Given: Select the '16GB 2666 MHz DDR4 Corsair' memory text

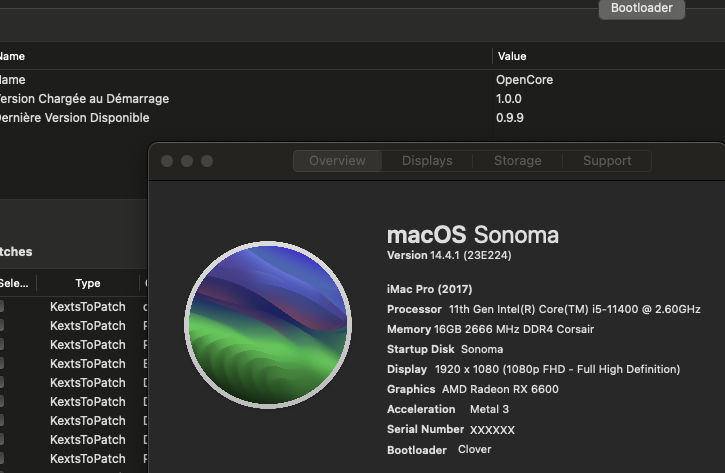Looking at the screenshot, I should point(514,329).
